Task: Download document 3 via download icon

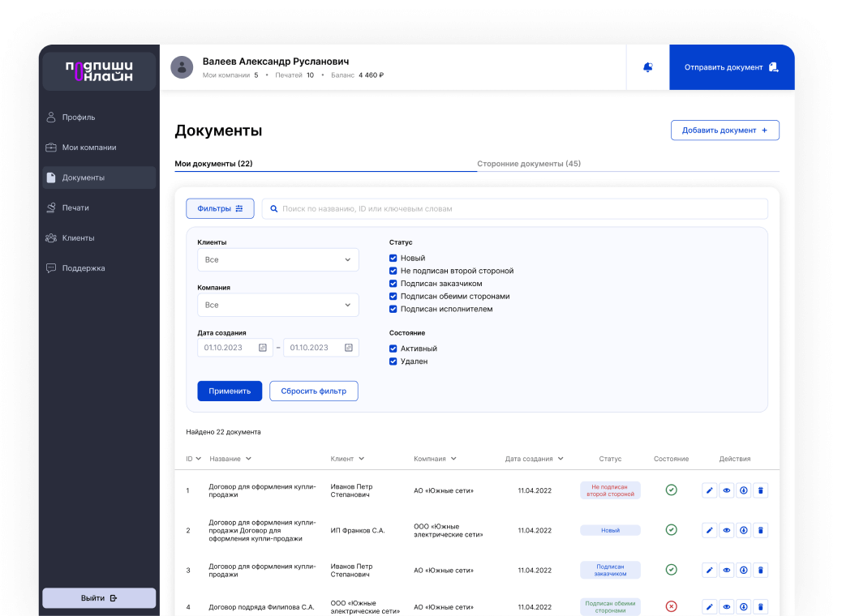Action: click(x=744, y=570)
